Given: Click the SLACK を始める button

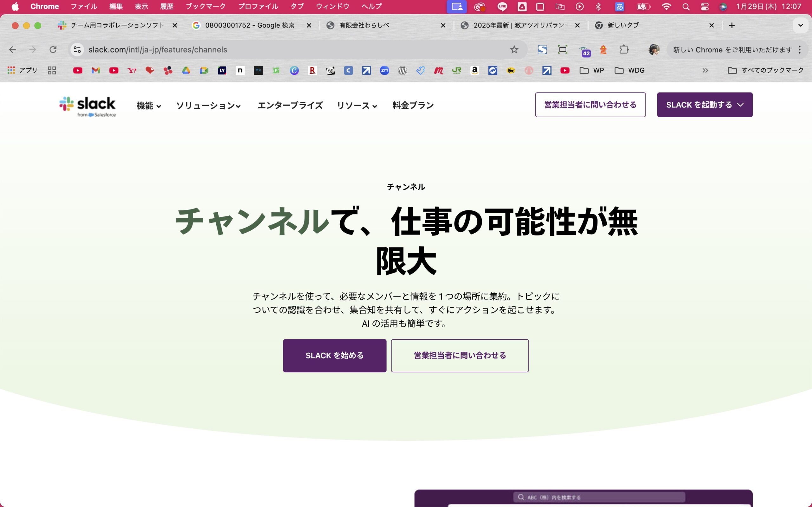Looking at the screenshot, I should tap(334, 356).
